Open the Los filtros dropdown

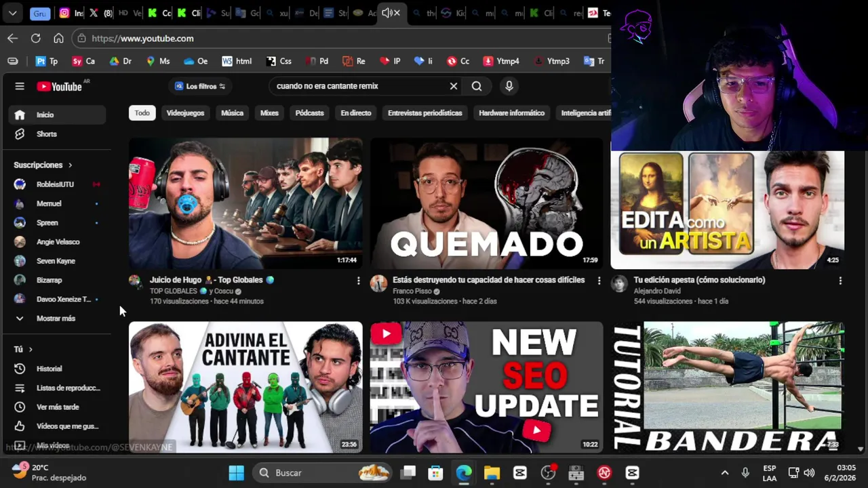200,86
